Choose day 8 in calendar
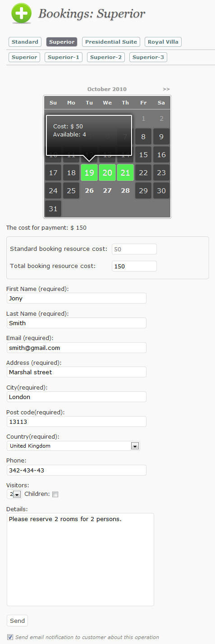The width and height of the screenshot is (215, 644). (143, 136)
